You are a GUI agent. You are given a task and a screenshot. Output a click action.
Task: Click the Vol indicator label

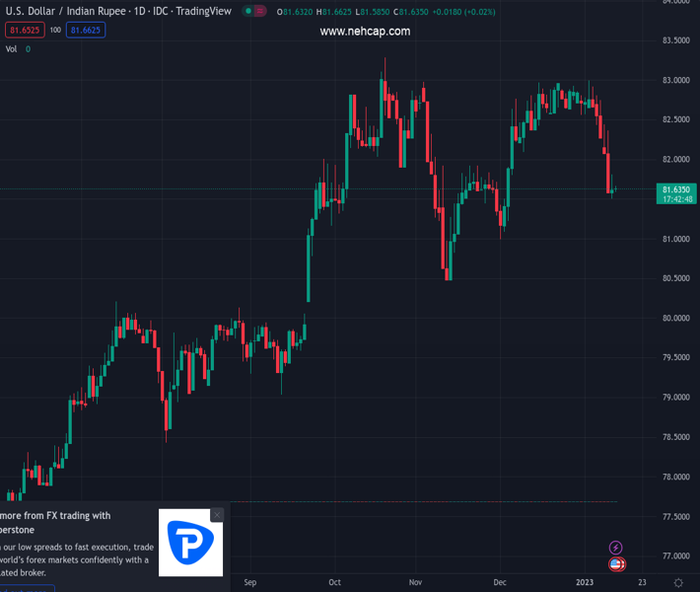12,48
